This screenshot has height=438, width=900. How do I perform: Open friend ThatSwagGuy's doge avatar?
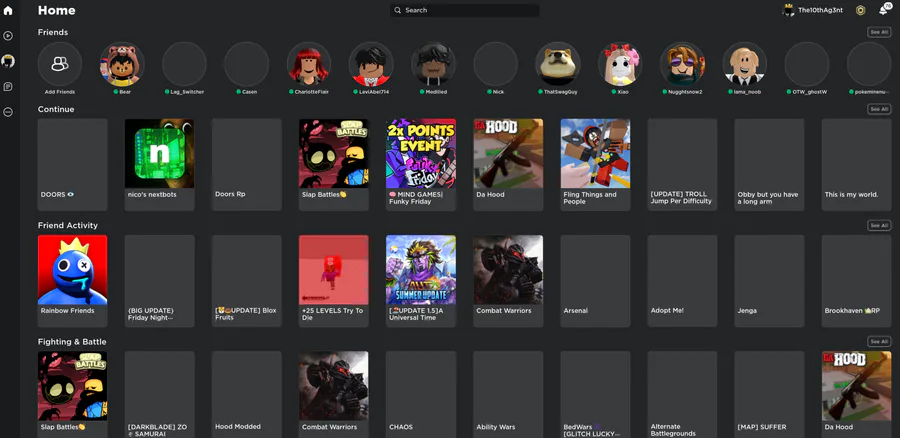click(x=558, y=64)
